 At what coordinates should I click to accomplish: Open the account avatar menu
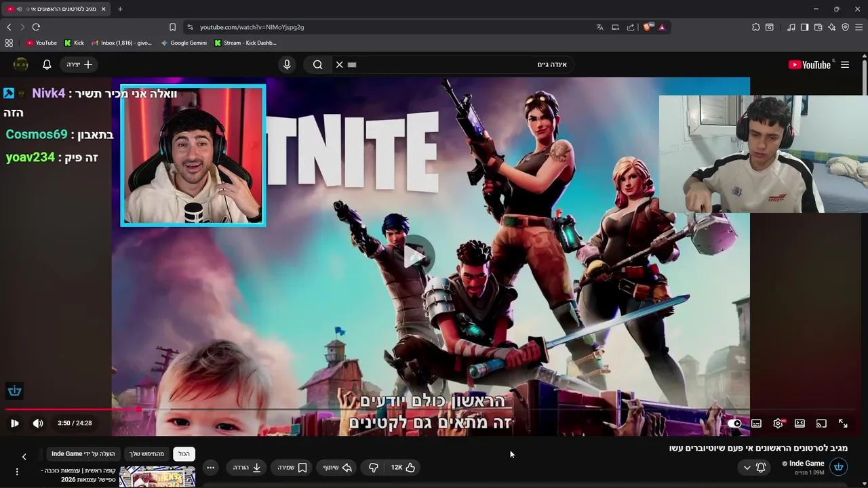tap(21, 64)
